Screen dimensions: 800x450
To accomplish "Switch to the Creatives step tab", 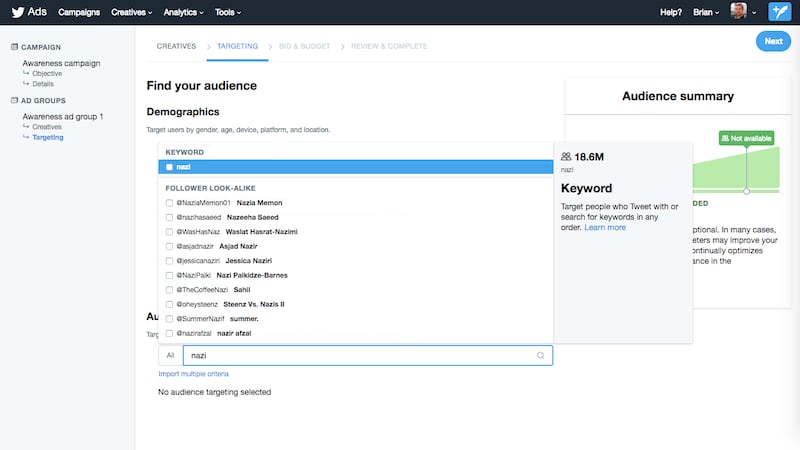I will click(176, 46).
